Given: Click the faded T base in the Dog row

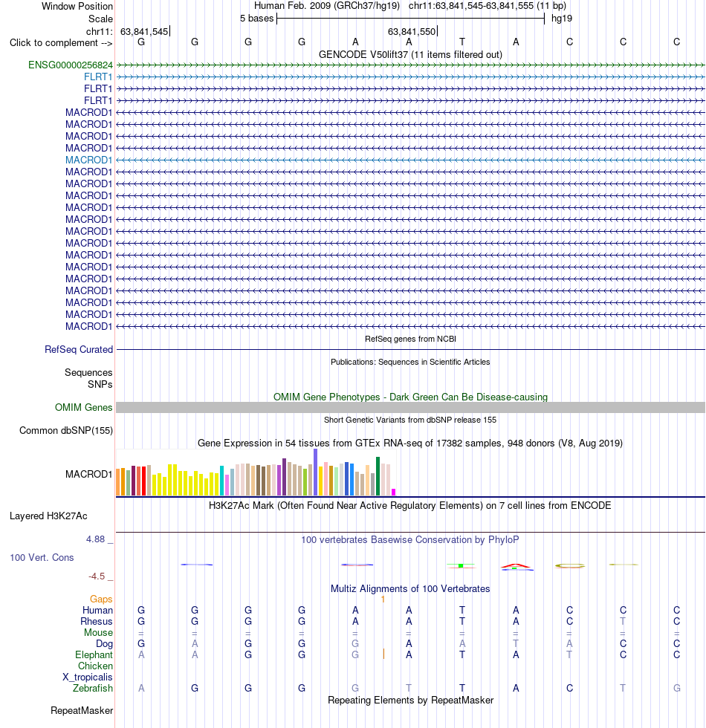Looking at the screenshot, I should tap(516, 644).
